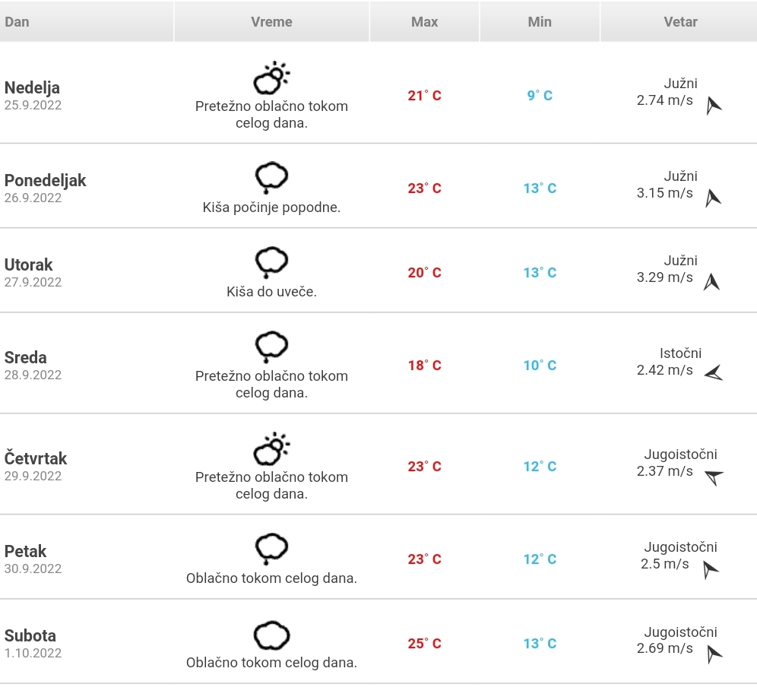Click the rain cloud icon for Sreda
Image resolution: width=757 pixels, height=700 pixels.
(x=271, y=347)
